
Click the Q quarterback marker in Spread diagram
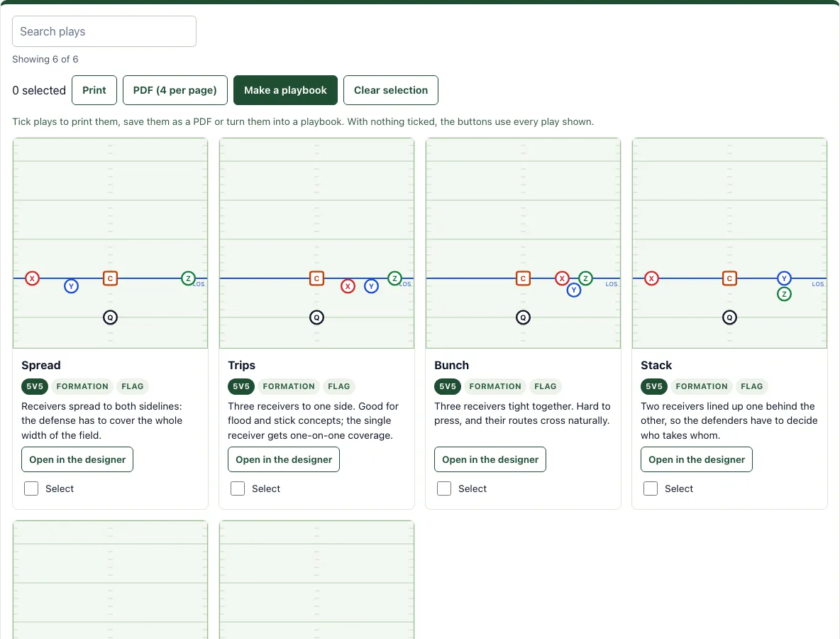[x=111, y=317]
